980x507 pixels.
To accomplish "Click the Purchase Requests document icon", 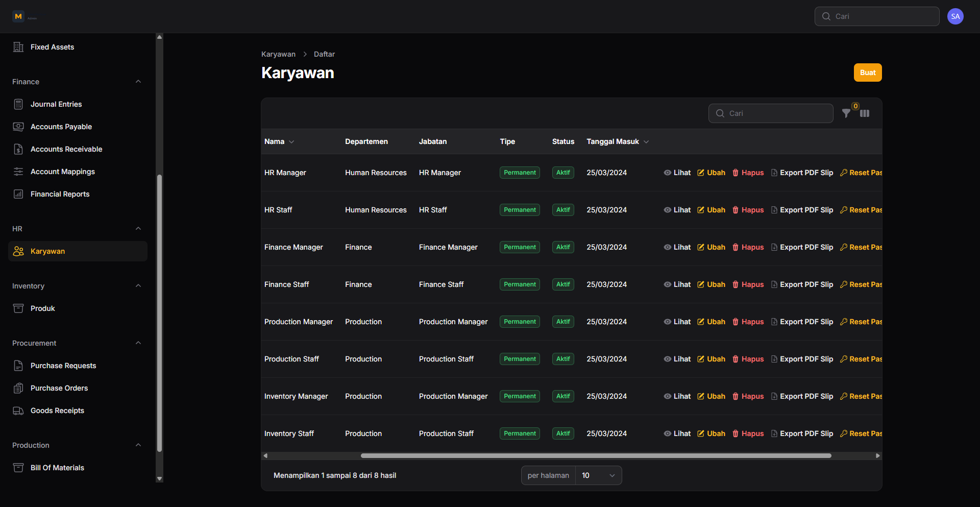I will pos(18,366).
